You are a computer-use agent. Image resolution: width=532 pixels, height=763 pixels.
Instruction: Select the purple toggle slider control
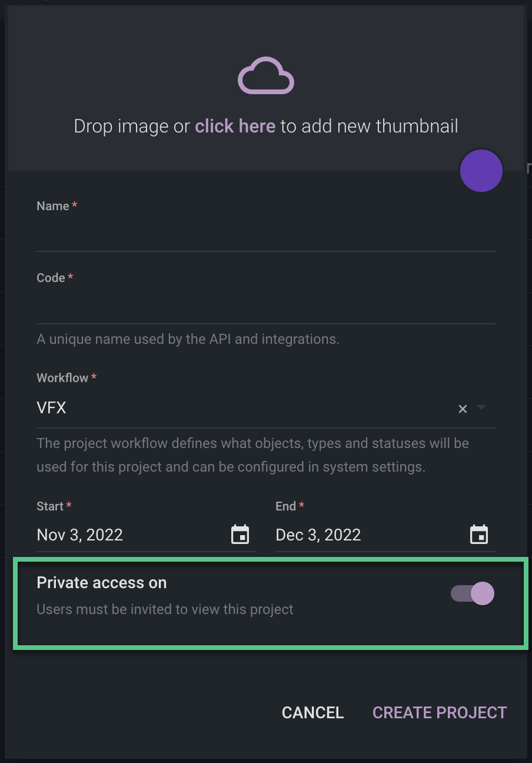[x=473, y=593]
